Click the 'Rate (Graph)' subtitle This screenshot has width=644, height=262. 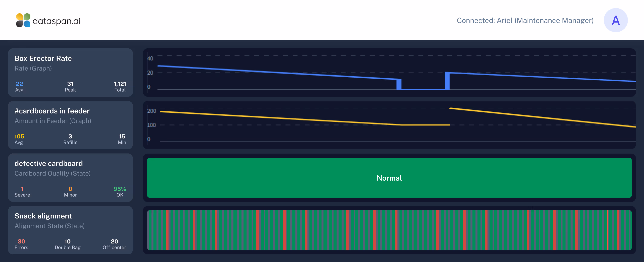[x=33, y=68]
